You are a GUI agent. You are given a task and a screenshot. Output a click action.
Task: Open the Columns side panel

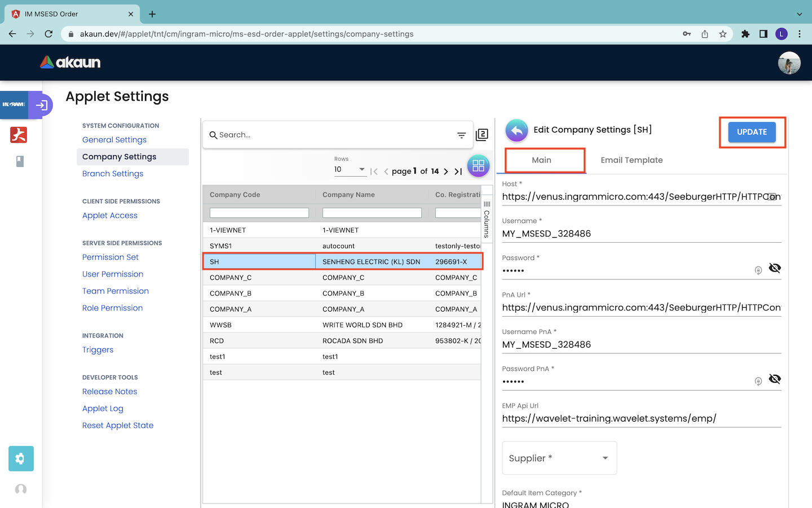pos(487,220)
